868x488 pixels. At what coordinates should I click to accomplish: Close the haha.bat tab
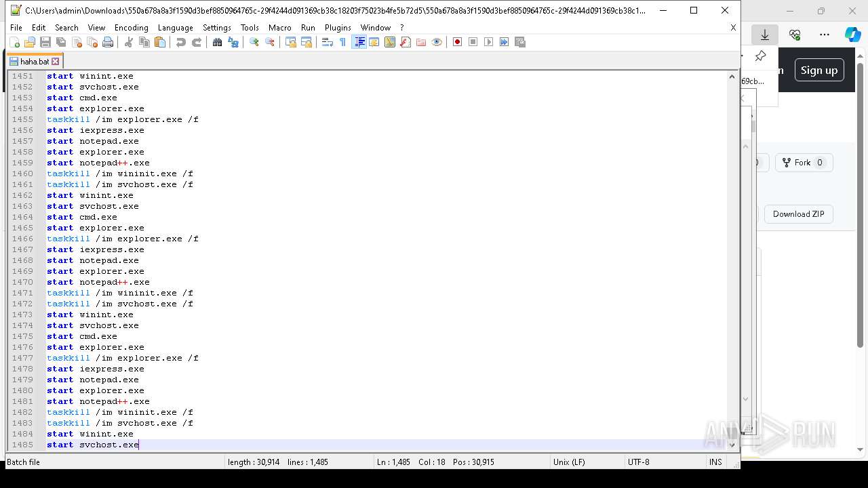click(56, 61)
